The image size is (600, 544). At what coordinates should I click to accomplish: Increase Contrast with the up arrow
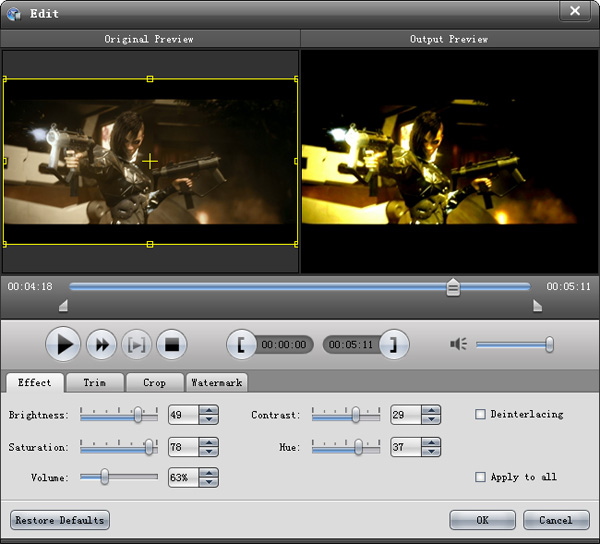pyautogui.click(x=431, y=410)
